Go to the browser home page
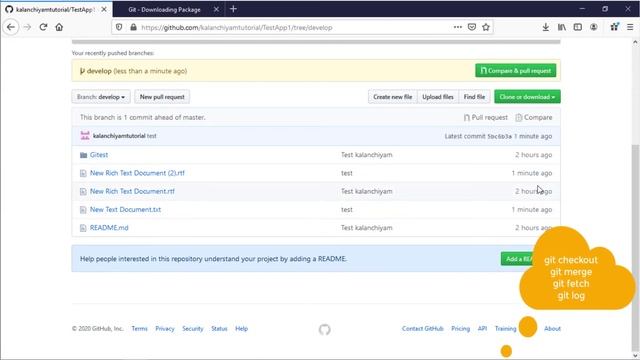640x360 pixels. (x=59, y=27)
